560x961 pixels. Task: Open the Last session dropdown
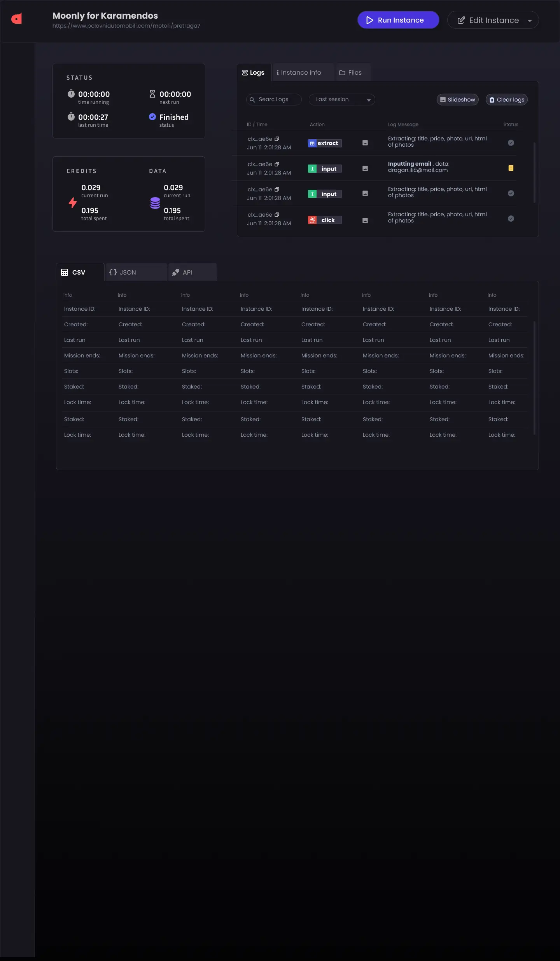coord(342,100)
